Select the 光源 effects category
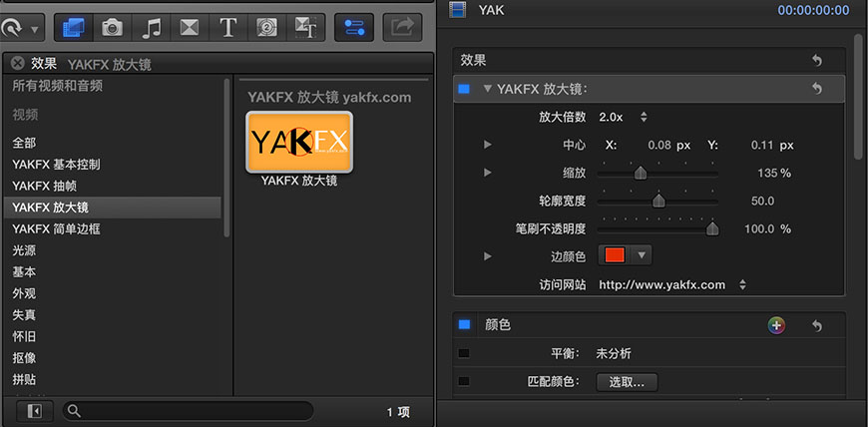This screenshot has height=427, width=868. [24, 250]
